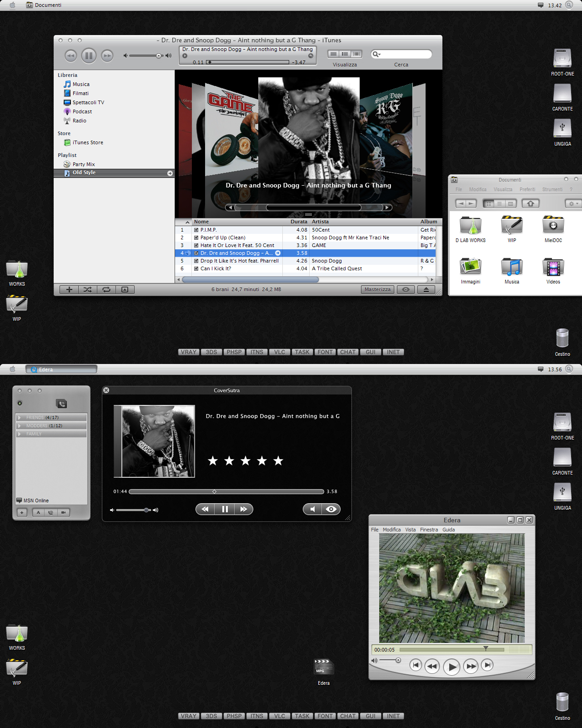This screenshot has width=582, height=728.
Task: Sort tracks by Artista column
Action: click(x=364, y=222)
